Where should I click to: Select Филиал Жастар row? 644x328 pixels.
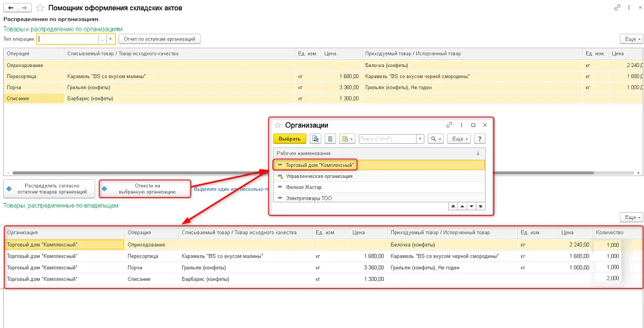pyautogui.click(x=379, y=187)
